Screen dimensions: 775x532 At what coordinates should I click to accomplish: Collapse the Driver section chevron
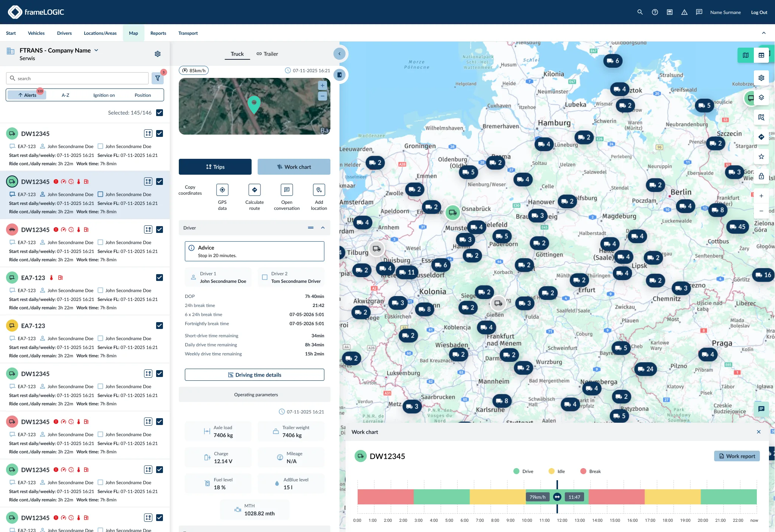[323, 228]
